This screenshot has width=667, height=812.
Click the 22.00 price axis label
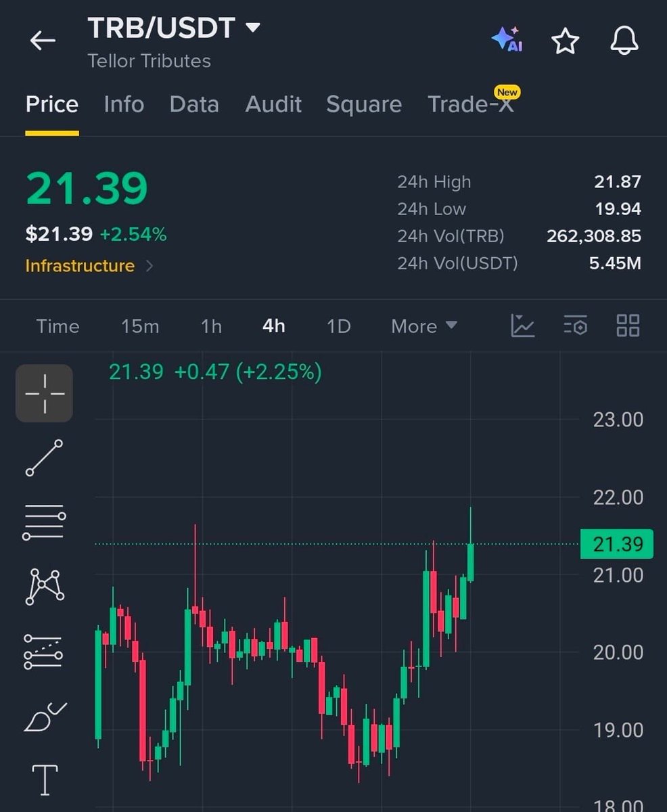tap(618, 497)
